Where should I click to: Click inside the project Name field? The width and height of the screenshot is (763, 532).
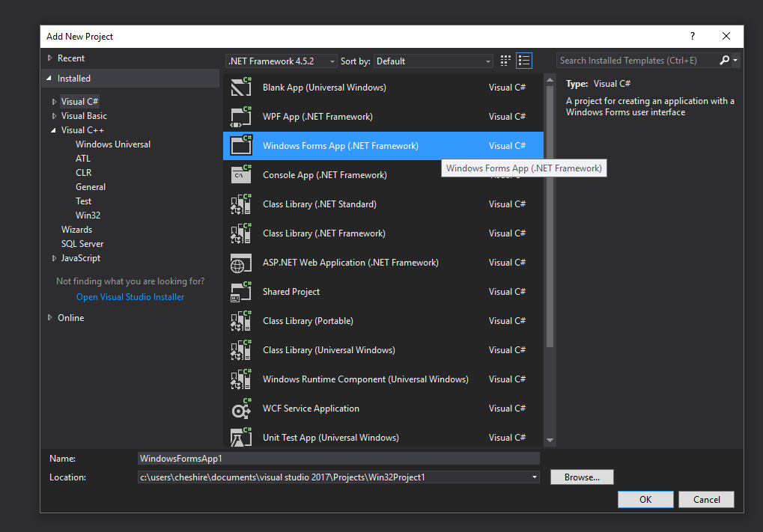(x=337, y=458)
